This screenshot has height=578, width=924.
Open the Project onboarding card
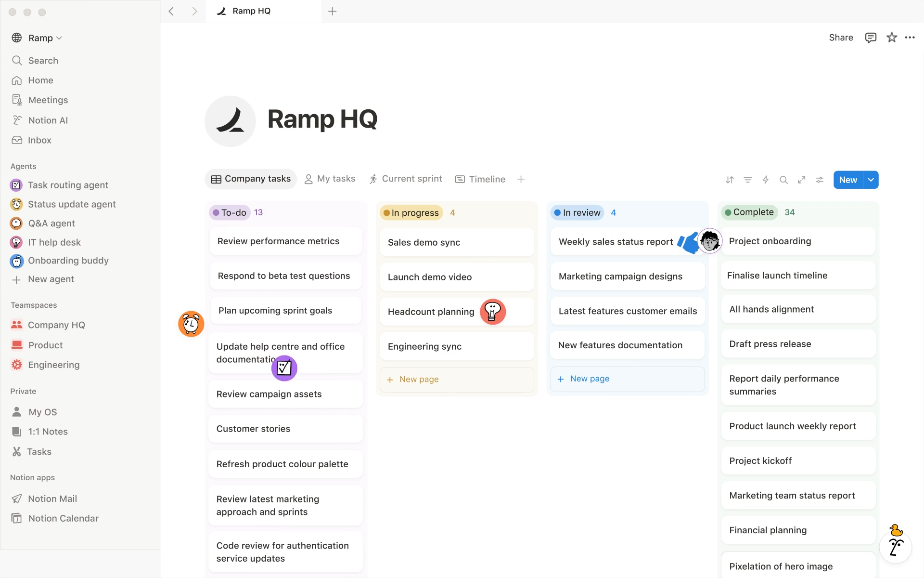point(798,241)
